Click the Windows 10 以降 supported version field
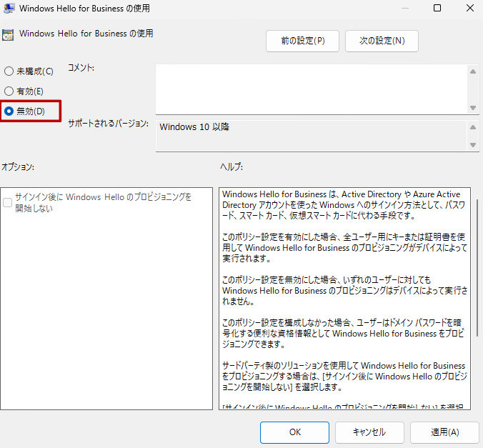483x448 pixels. tap(311, 135)
